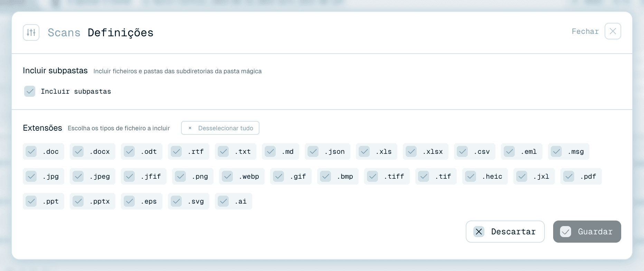Click the Fechar link text
This screenshot has width=644, height=271.
point(585,31)
